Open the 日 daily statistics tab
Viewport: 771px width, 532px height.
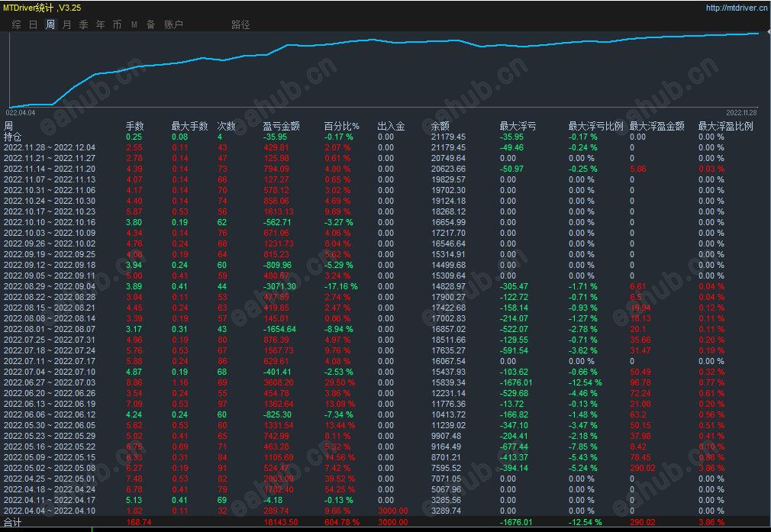pyautogui.click(x=33, y=24)
